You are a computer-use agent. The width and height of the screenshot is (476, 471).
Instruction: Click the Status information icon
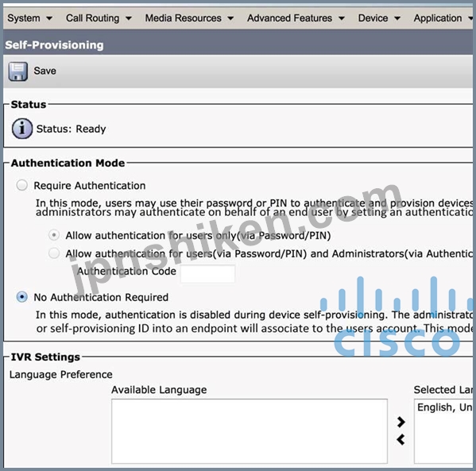[22, 129]
